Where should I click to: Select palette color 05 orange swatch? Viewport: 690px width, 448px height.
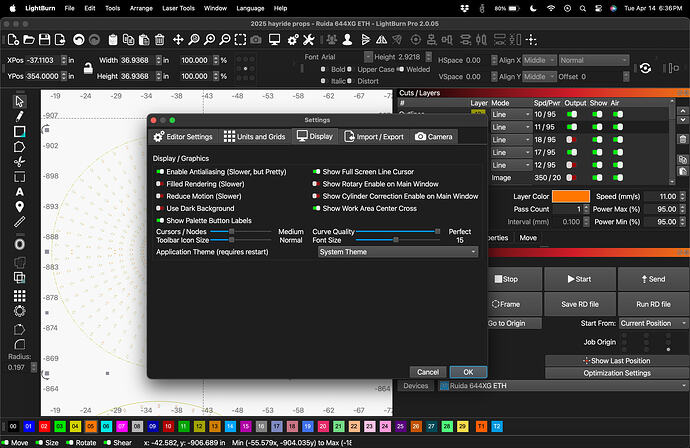(x=91, y=426)
